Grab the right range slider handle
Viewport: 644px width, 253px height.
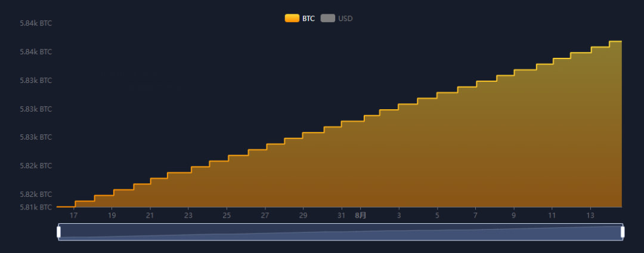click(x=623, y=232)
